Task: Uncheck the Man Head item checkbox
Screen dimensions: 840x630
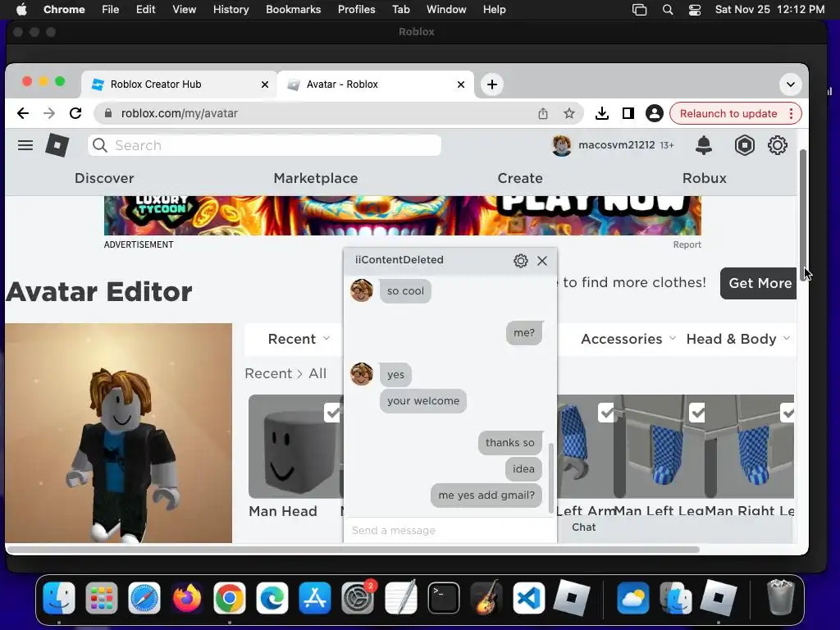Action: coord(333,413)
